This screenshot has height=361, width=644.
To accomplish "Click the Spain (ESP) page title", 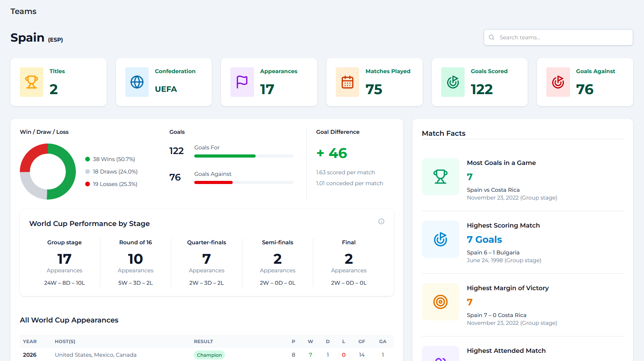I will click(x=37, y=38).
